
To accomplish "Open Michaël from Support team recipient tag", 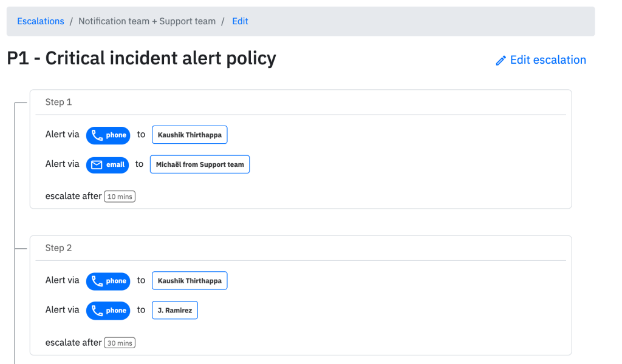I will pos(200,164).
